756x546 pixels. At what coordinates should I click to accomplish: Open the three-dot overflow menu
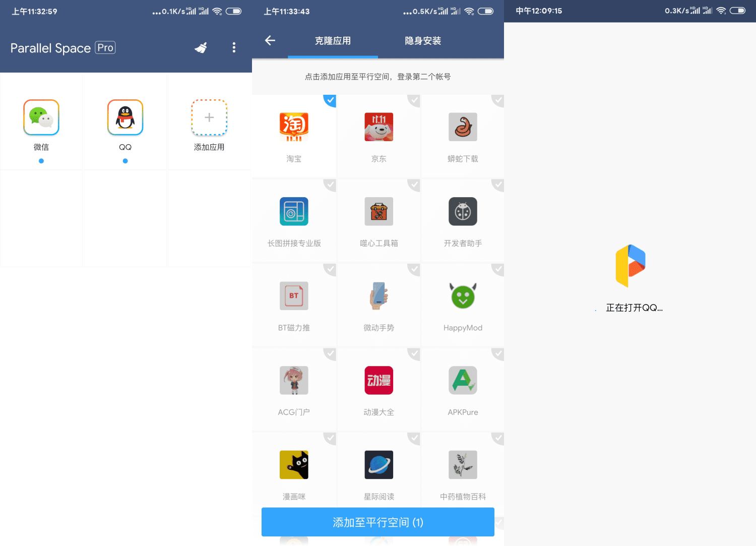(234, 47)
